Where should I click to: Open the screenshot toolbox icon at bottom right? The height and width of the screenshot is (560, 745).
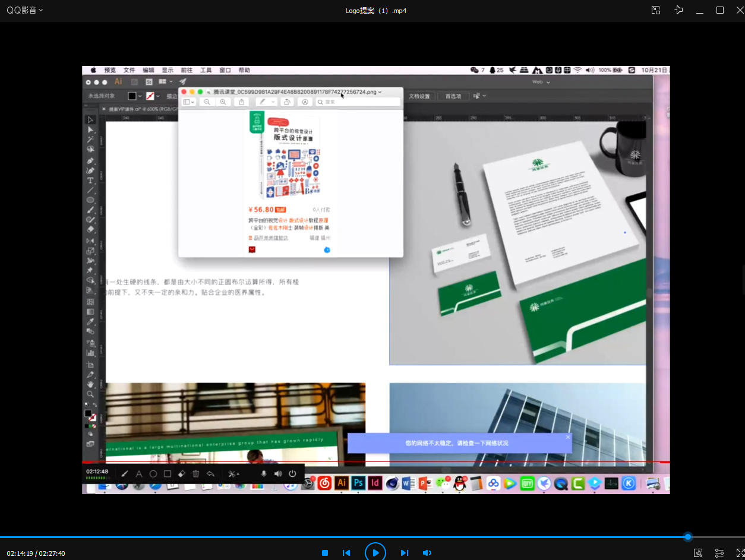(x=698, y=553)
